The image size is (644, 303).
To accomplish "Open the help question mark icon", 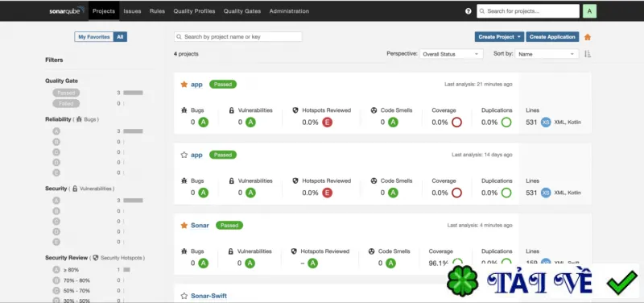I will [x=469, y=11].
